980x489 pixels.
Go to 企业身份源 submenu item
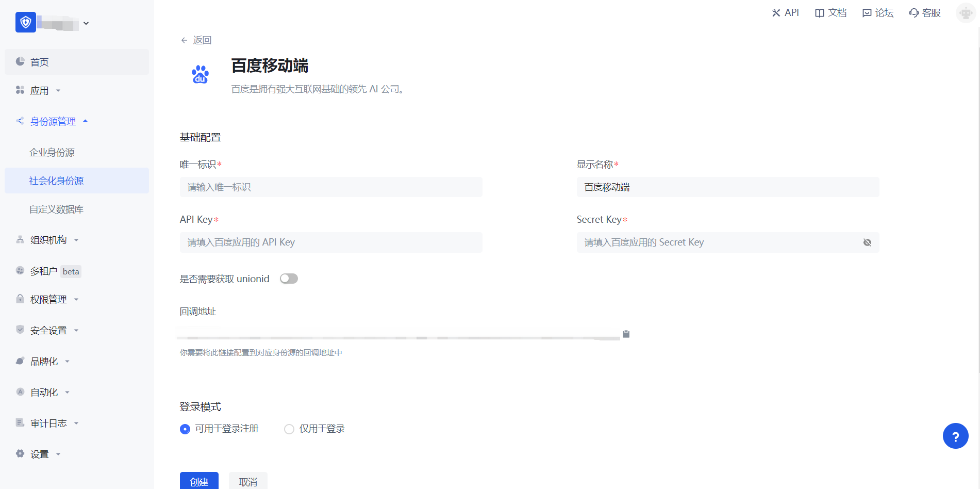coord(52,153)
